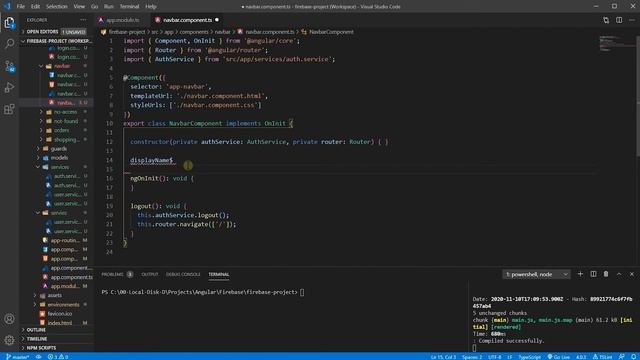This screenshot has height=360, width=640.
Task: Click the editor vertical scrollbar
Action: tap(638, 96)
